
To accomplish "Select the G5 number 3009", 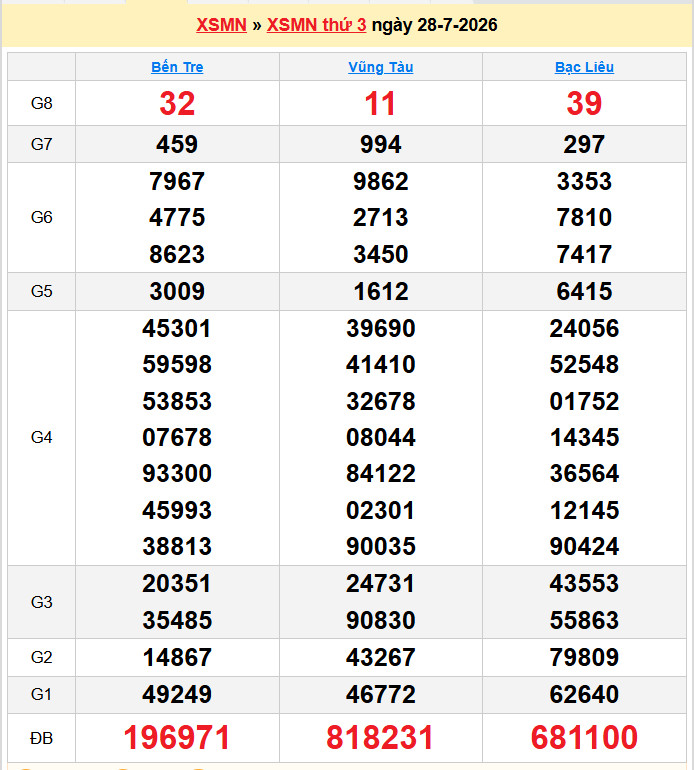I will (177, 291).
